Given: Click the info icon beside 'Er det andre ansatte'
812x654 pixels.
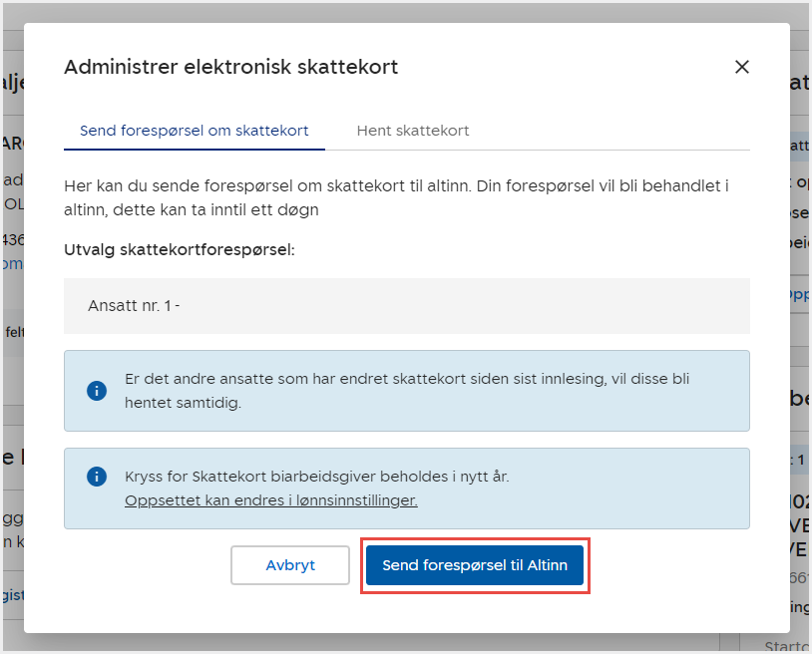Looking at the screenshot, I should click(97, 391).
